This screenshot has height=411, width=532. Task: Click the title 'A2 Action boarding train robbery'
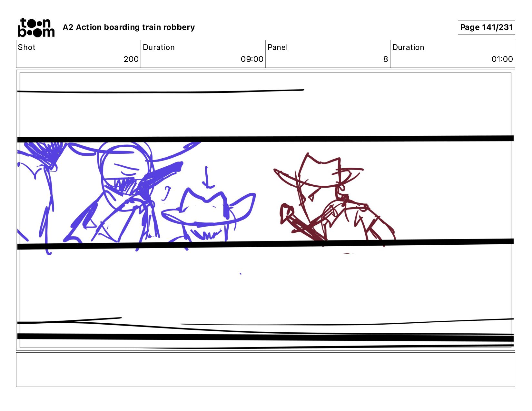click(x=129, y=27)
